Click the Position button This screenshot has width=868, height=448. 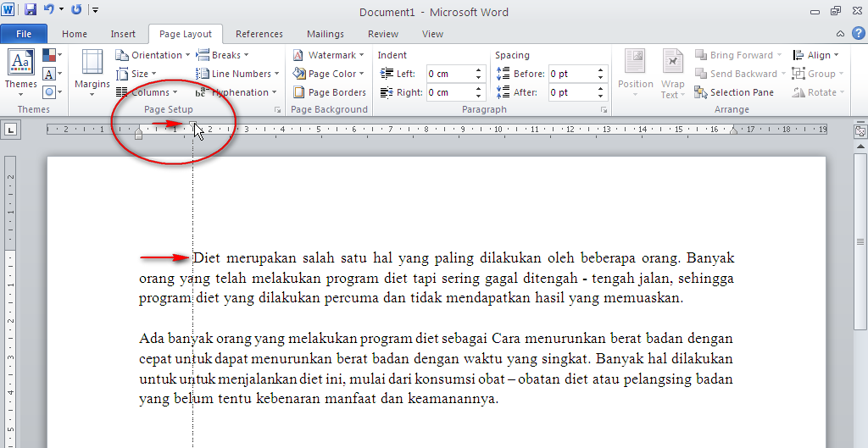click(635, 74)
